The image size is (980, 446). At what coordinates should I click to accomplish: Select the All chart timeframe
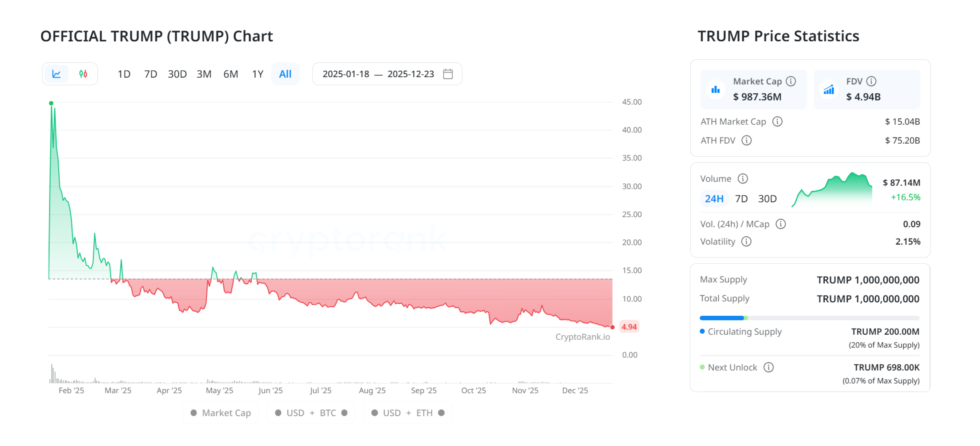(285, 74)
